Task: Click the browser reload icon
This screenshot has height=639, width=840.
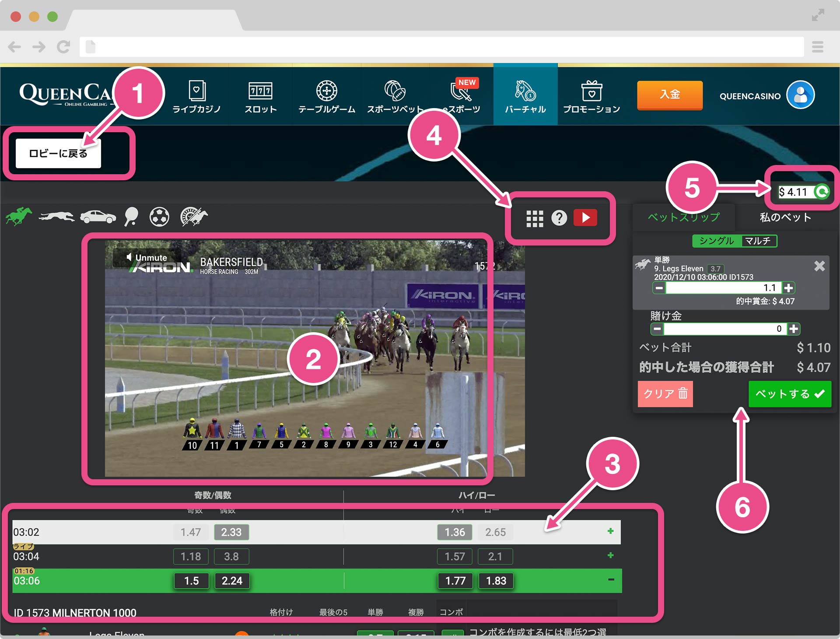Action: pyautogui.click(x=63, y=47)
